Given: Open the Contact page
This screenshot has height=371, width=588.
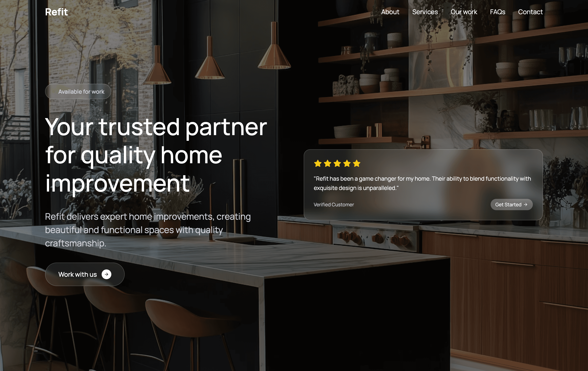Looking at the screenshot, I should [530, 12].
